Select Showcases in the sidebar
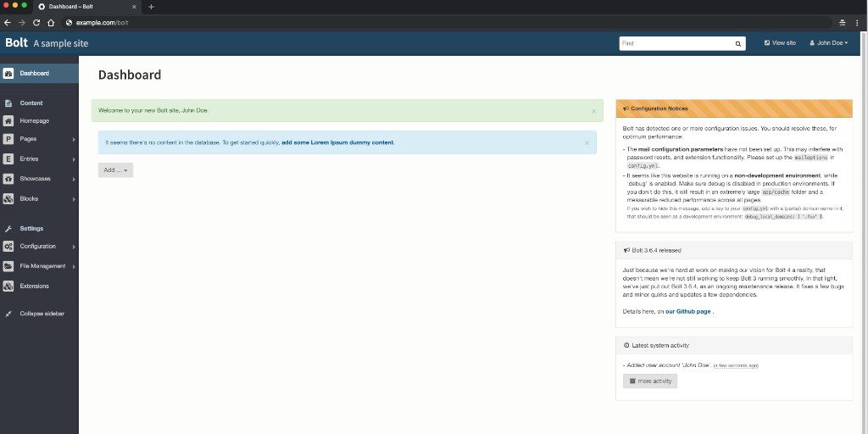 click(x=36, y=179)
